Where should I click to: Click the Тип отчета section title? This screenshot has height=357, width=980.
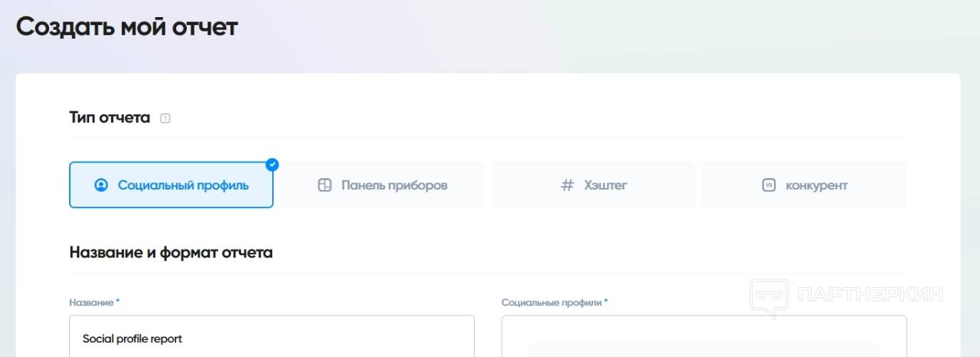click(x=110, y=118)
